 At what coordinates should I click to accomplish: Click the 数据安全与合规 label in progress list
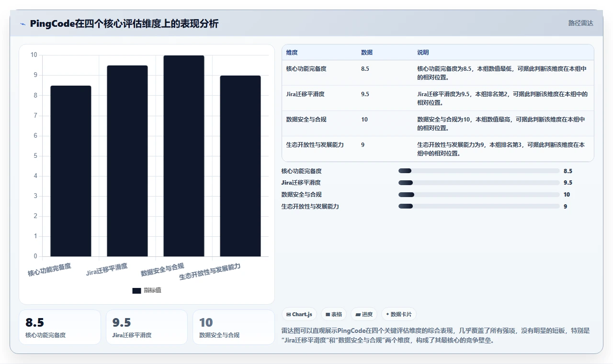pos(301,195)
